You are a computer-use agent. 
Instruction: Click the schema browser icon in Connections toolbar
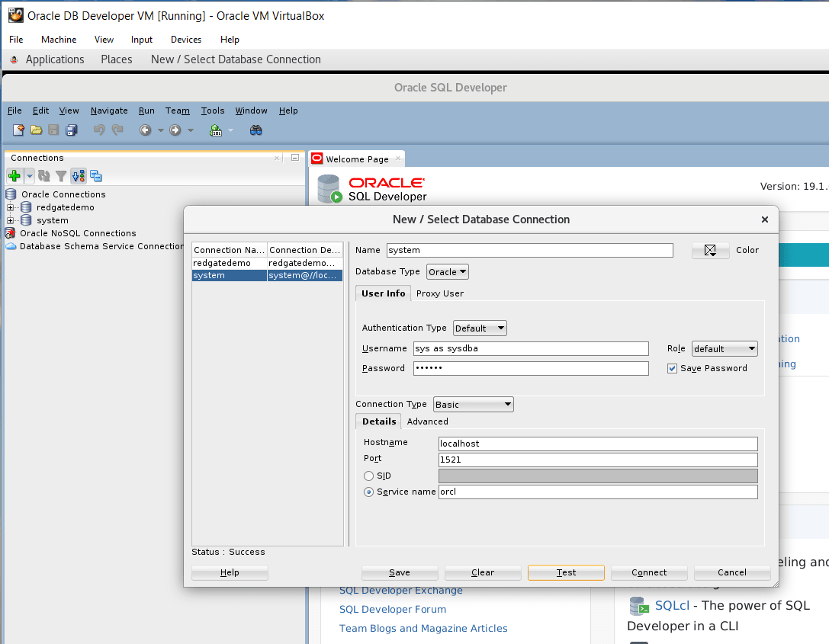coord(79,176)
